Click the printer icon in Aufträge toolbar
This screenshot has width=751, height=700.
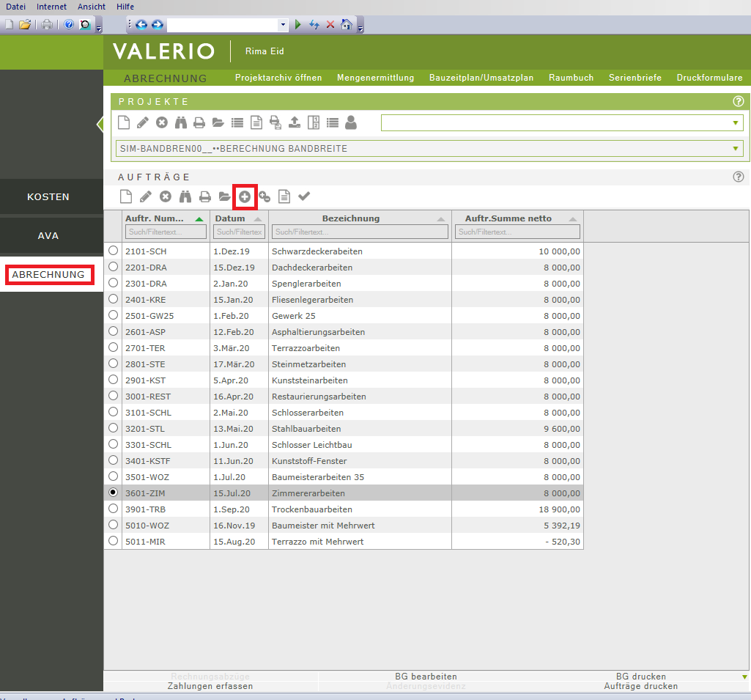point(205,196)
